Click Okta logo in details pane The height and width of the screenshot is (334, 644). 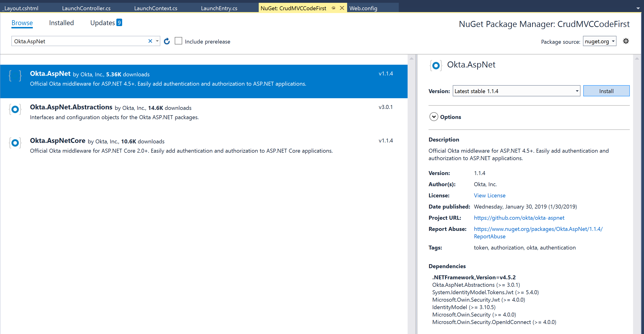point(436,66)
